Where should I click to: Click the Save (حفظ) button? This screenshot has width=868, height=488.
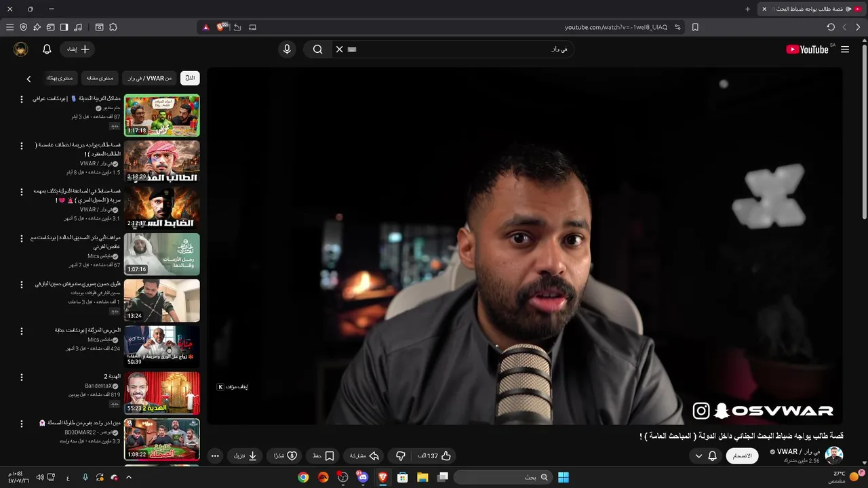(x=323, y=456)
